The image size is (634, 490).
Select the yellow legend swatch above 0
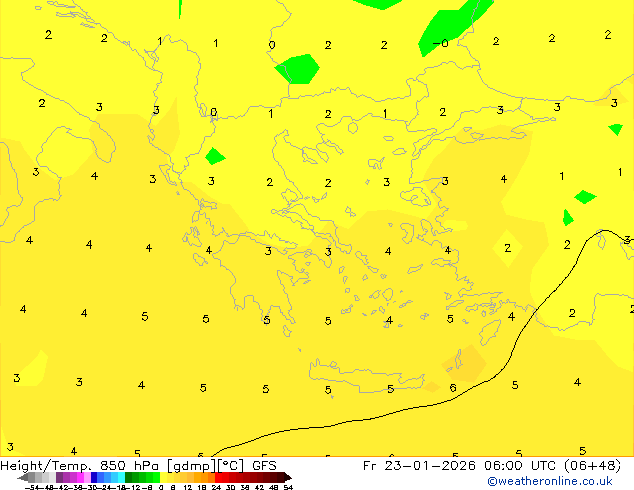click(163, 477)
